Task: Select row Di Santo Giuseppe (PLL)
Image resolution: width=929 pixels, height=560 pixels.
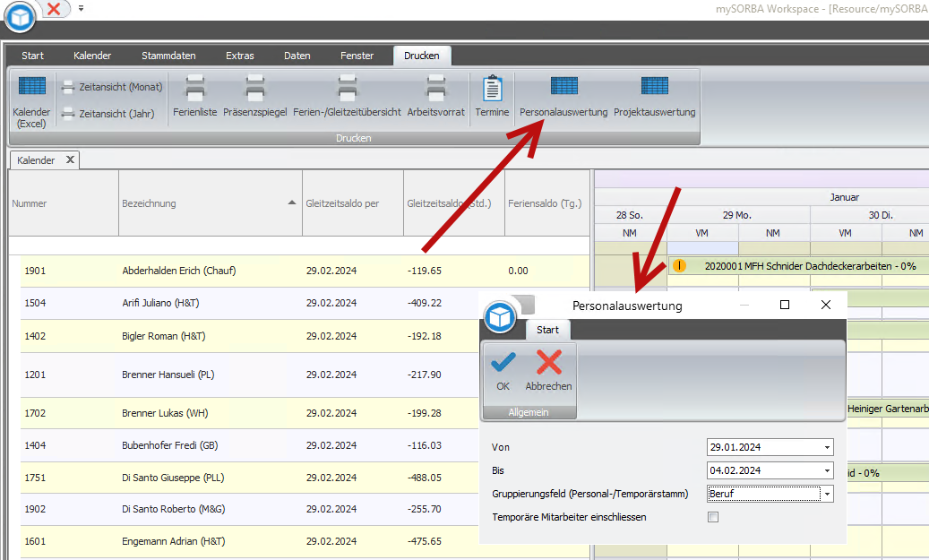Action: [249, 478]
